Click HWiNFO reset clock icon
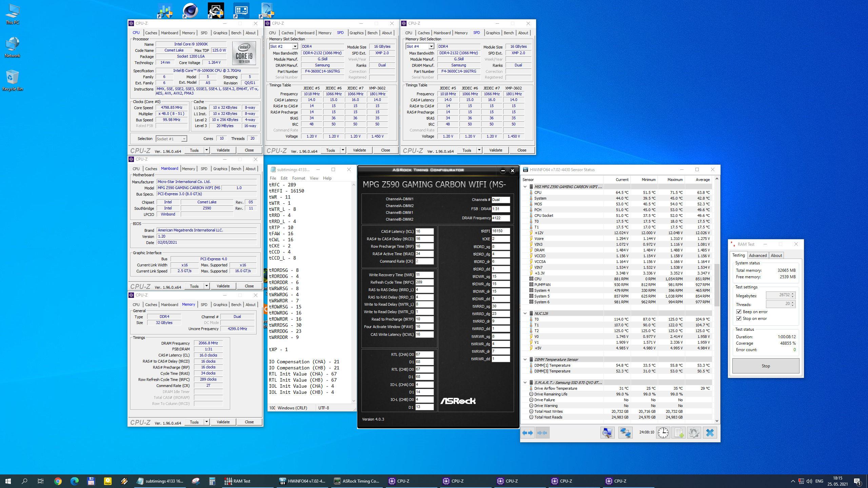Image resolution: width=868 pixels, height=488 pixels. click(x=663, y=433)
